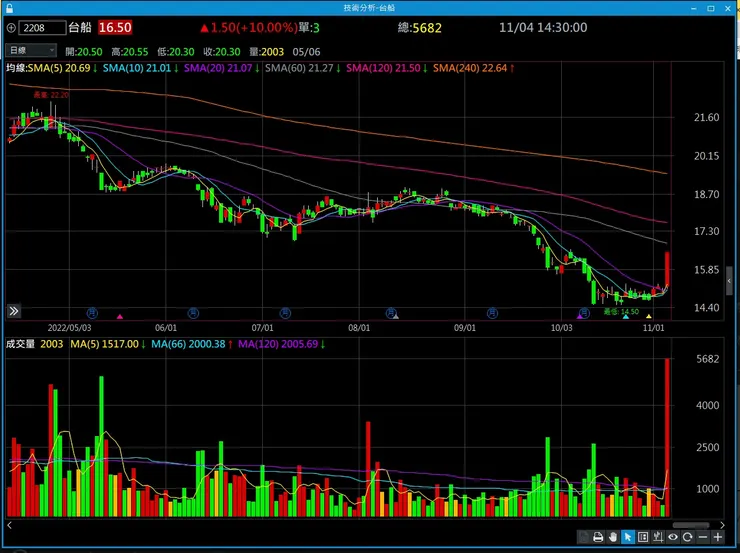Click the date 05/06 in info row

(306, 51)
